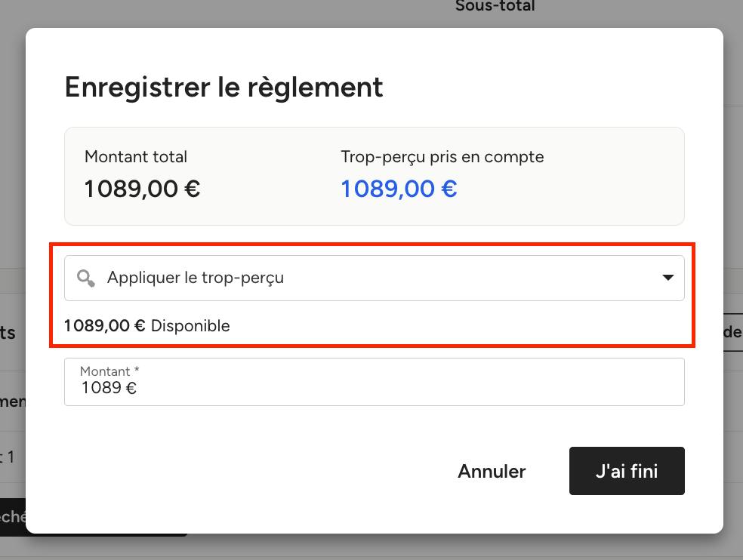
Task: Click the 1089,00 € Disponible helper text
Action: pyautogui.click(x=147, y=326)
